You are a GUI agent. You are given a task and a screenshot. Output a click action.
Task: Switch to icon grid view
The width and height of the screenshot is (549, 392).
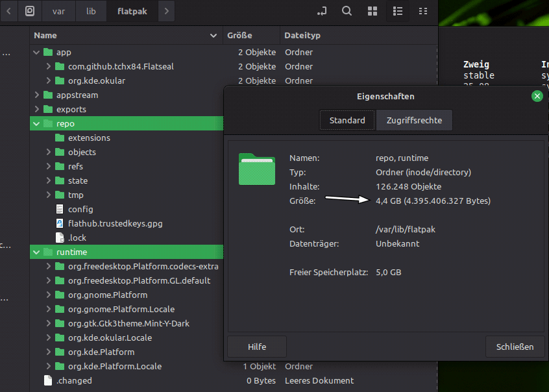pos(372,11)
